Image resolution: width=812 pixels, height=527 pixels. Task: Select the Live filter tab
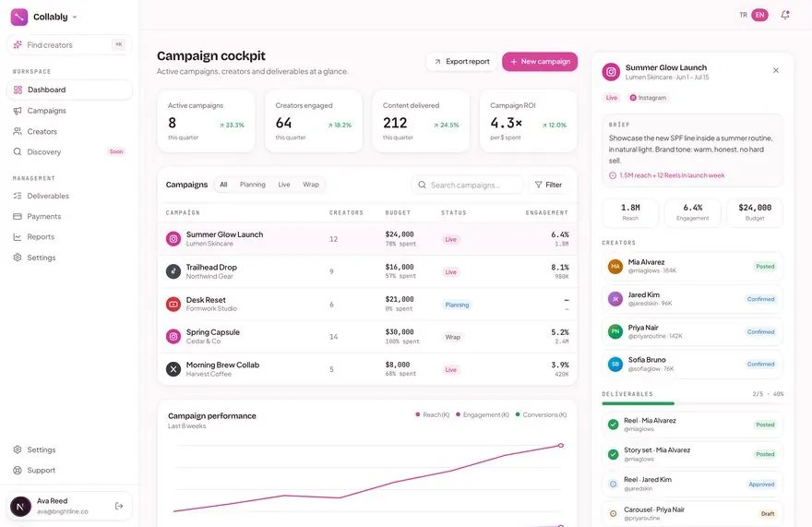(284, 185)
